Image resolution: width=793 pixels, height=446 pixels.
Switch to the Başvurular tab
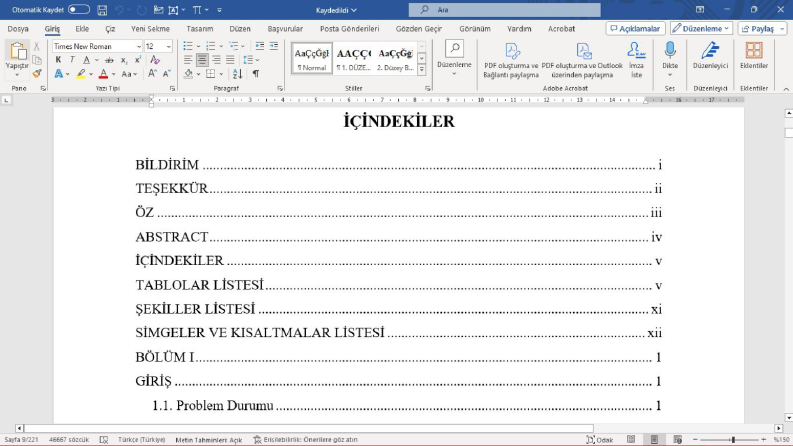point(285,29)
